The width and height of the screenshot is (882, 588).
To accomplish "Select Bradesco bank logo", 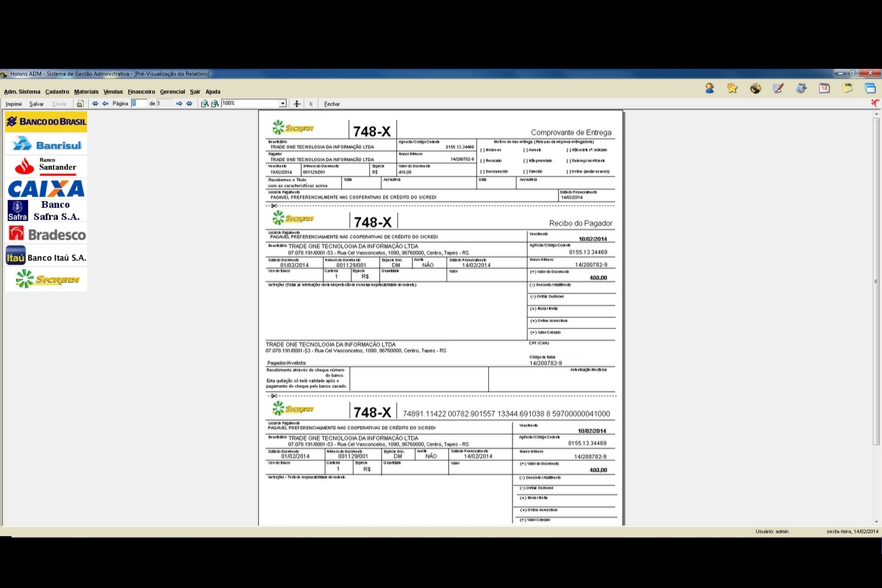I will (x=46, y=234).
